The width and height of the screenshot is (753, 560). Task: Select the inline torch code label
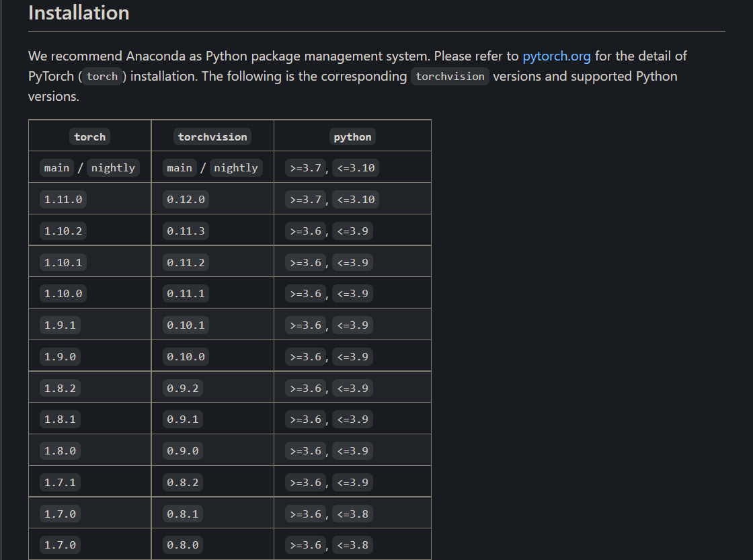102,77
